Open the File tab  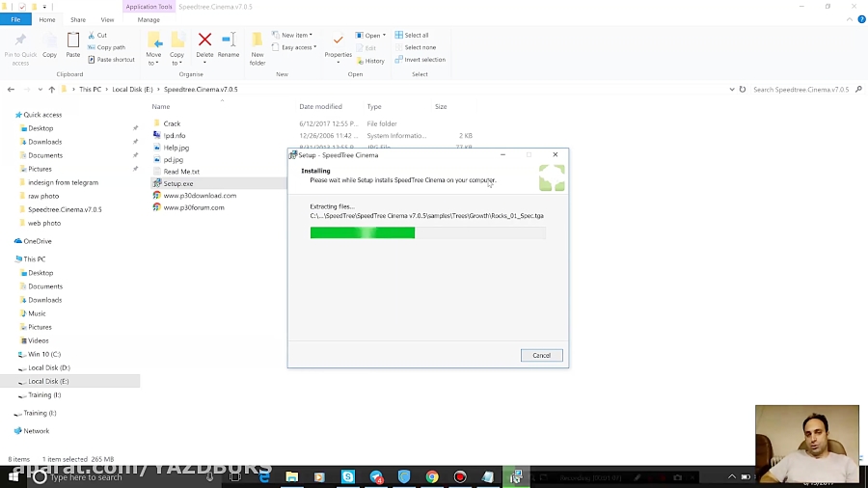pyautogui.click(x=15, y=19)
